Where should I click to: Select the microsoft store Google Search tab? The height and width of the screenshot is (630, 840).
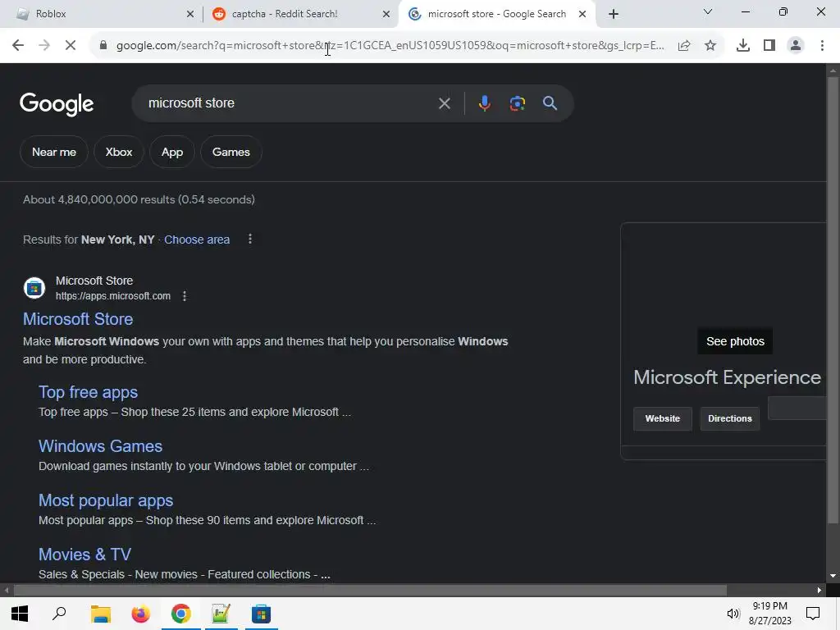496,14
